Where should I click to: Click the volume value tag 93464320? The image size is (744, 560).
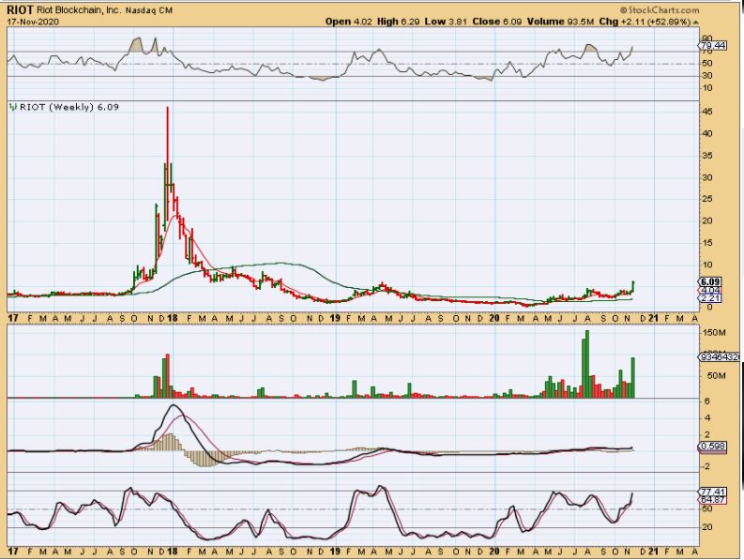coord(719,356)
